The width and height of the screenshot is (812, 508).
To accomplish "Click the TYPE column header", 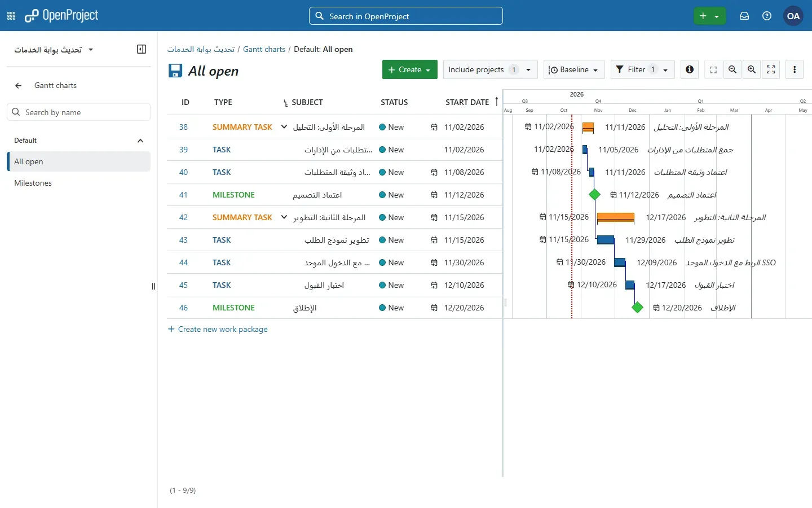I will pyautogui.click(x=223, y=102).
